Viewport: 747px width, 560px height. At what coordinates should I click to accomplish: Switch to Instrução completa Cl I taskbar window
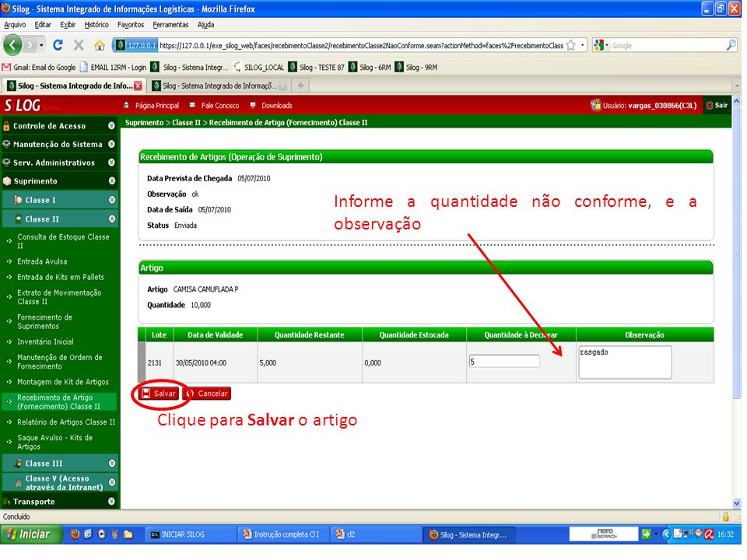tap(282, 535)
